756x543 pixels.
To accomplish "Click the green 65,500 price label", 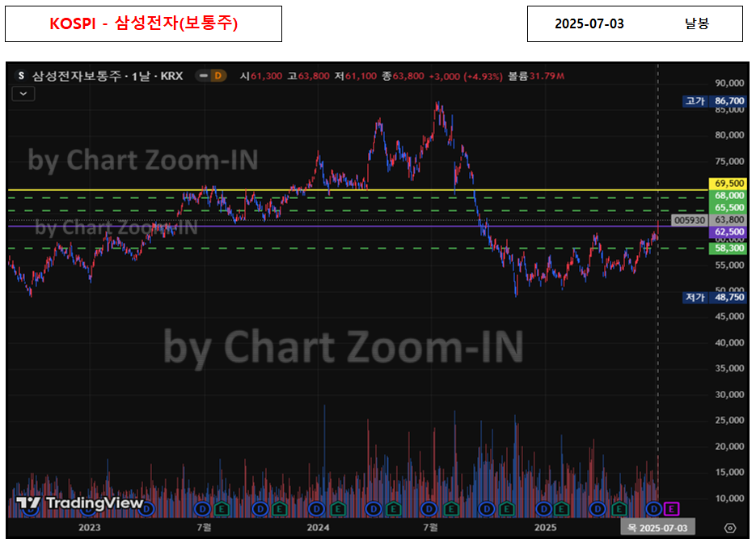I will [x=728, y=207].
